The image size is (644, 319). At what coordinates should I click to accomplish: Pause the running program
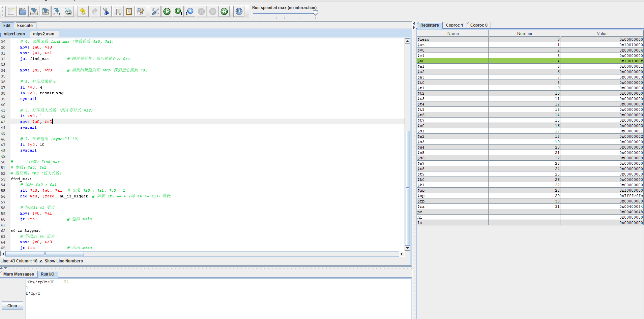click(201, 12)
